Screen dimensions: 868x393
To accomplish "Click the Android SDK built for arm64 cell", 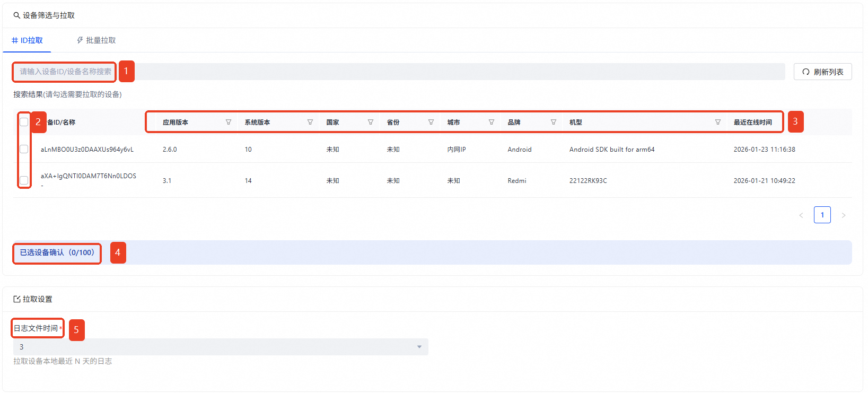I will (612, 150).
